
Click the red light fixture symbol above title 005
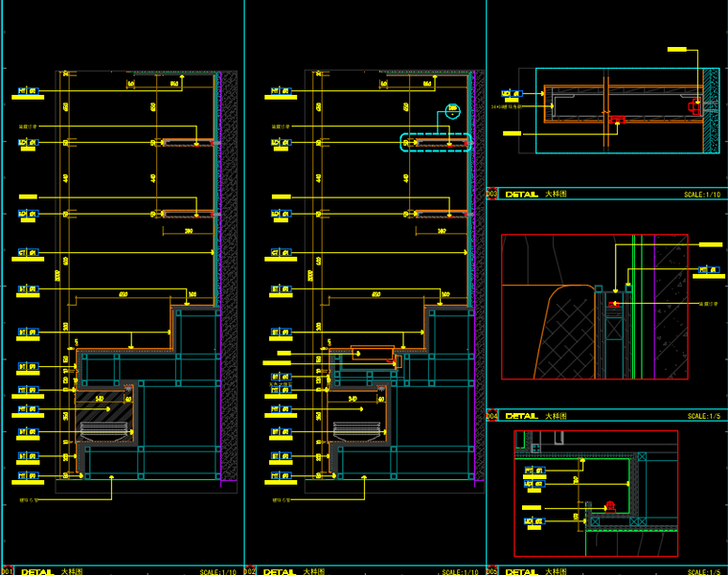pyautogui.click(x=610, y=507)
